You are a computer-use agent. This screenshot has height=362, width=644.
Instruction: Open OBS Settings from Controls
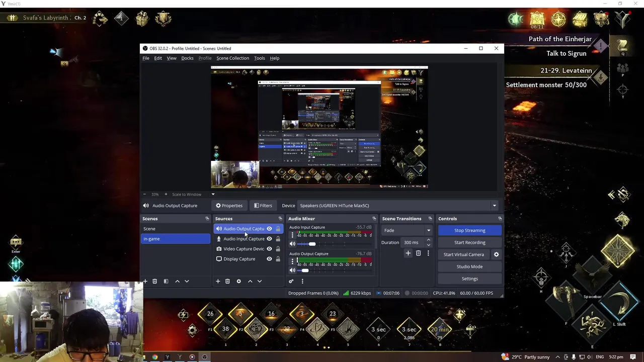tap(469, 279)
